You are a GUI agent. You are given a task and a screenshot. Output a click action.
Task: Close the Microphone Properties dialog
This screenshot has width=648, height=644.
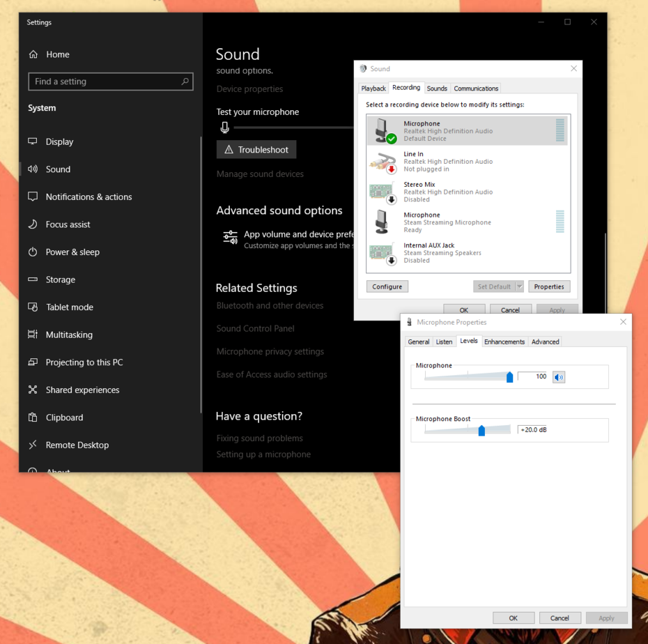(623, 321)
